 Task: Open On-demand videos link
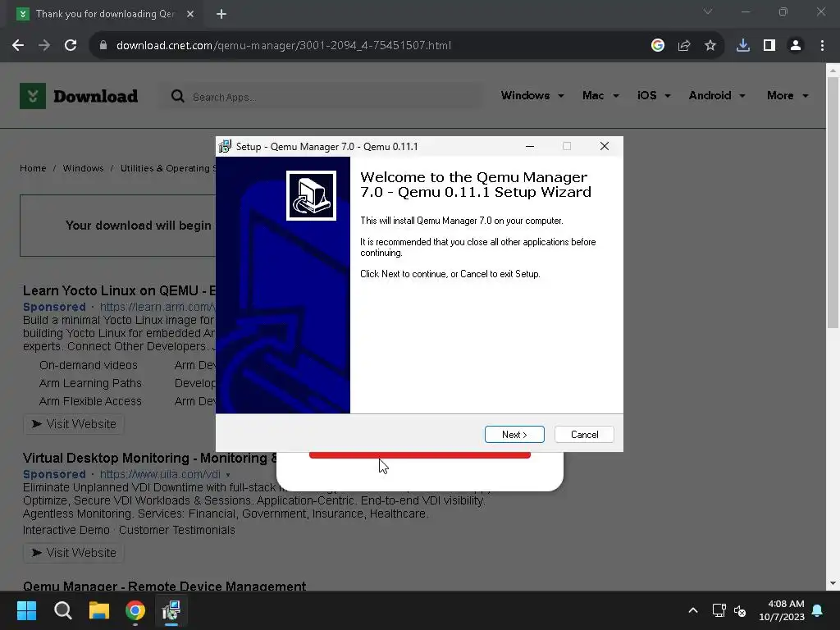coord(89,365)
